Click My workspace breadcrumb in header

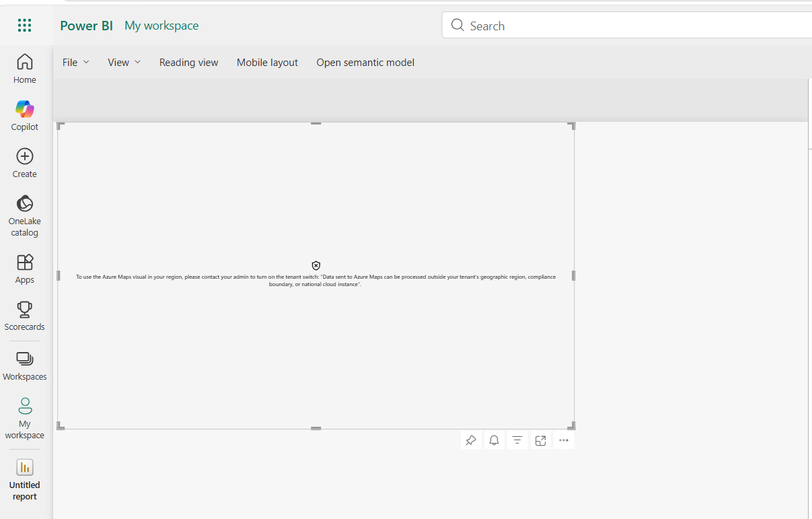[161, 26]
